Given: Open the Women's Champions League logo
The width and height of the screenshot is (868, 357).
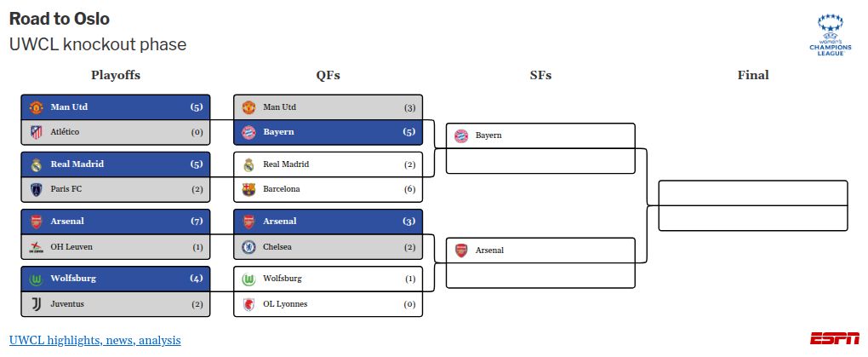Looking at the screenshot, I should point(830,36).
